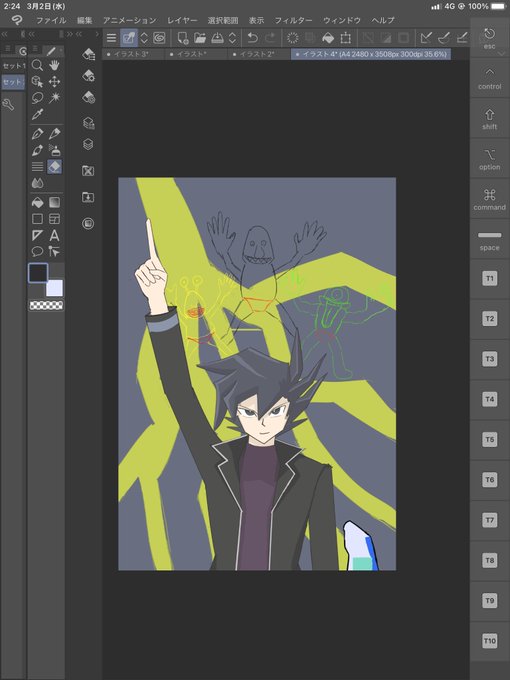
Task: Switch to the イラスト3 canvas tab
Action: 133,54
